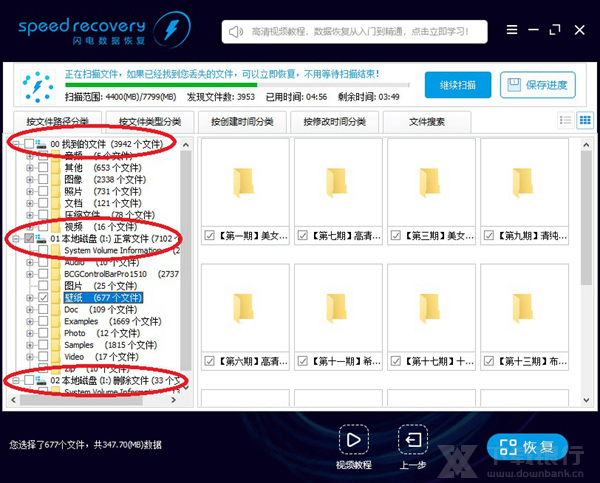Image resolution: width=600 pixels, height=483 pixels.
Task: Expand the Photo folder node
Action: (30, 333)
